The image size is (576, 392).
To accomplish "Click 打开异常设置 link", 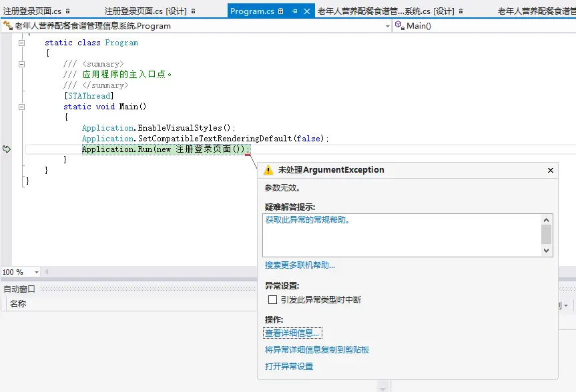I will tap(289, 366).
